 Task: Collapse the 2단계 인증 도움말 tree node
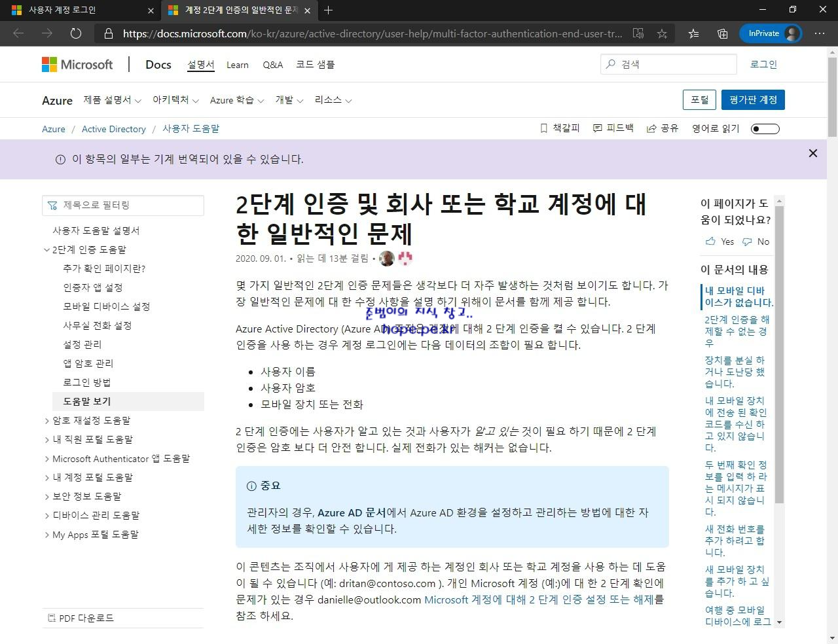pos(46,250)
